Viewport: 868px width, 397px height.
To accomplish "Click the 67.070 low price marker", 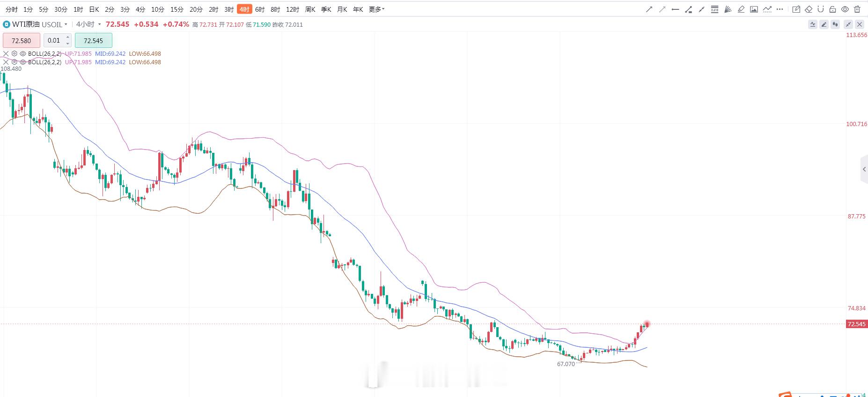I will pos(566,364).
